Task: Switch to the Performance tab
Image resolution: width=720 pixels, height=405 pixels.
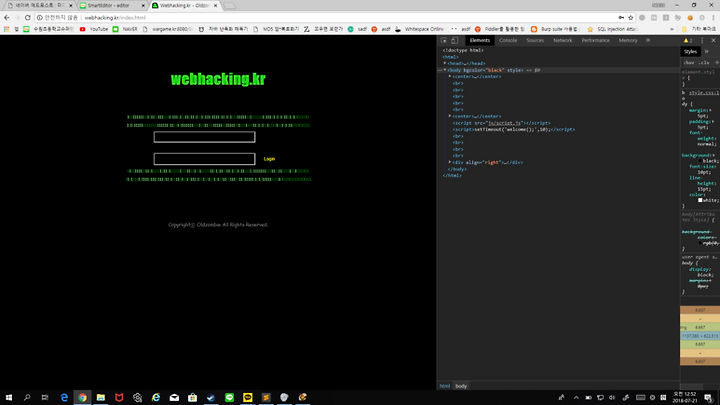Action: [x=596, y=40]
